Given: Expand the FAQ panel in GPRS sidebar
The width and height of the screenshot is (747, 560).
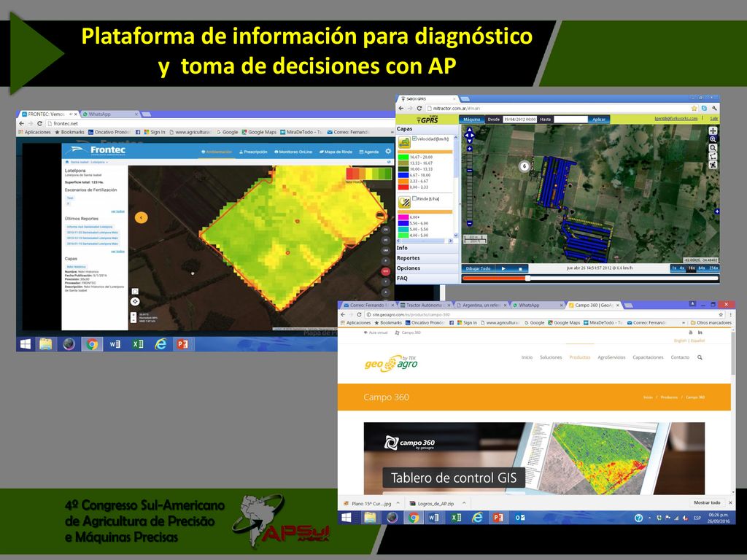Looking at the screenshot, I should [x=427, y=278].
